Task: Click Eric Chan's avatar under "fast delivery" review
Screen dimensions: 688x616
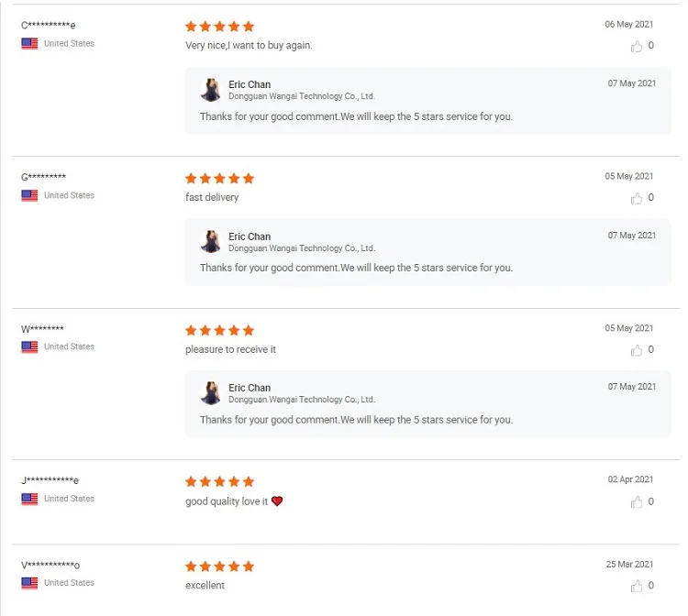Action: click(x=211, y=241)
